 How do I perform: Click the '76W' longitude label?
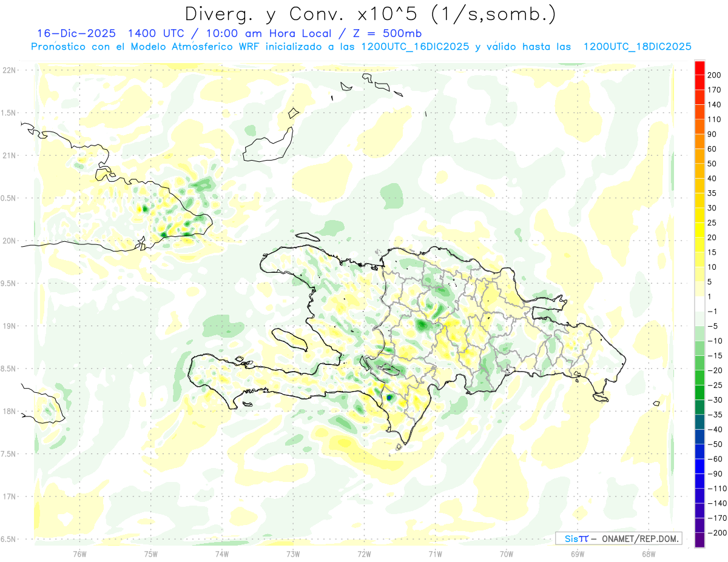point(79,554)
